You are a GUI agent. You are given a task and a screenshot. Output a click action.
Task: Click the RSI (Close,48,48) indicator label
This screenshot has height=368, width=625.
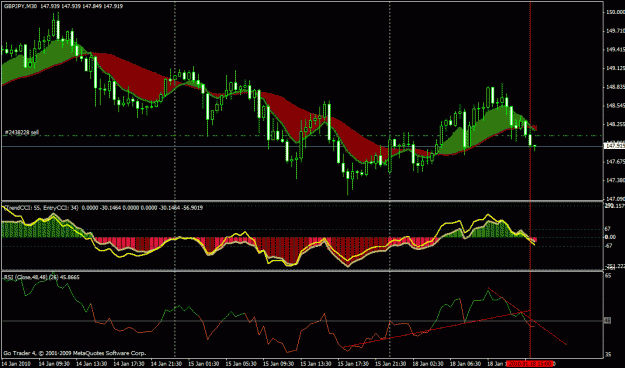click(30, 277)
